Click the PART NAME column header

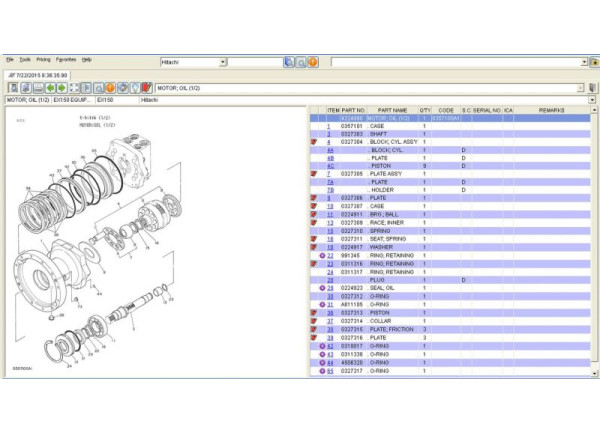point(392,110)
